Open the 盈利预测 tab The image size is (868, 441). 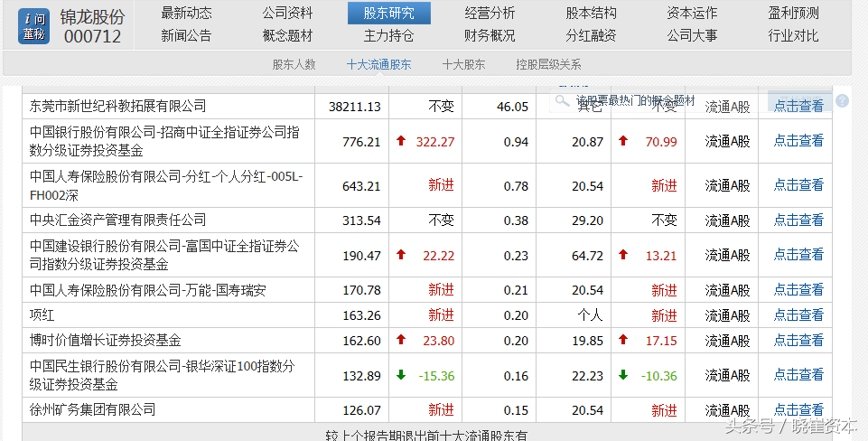click(x=793, y=14)
